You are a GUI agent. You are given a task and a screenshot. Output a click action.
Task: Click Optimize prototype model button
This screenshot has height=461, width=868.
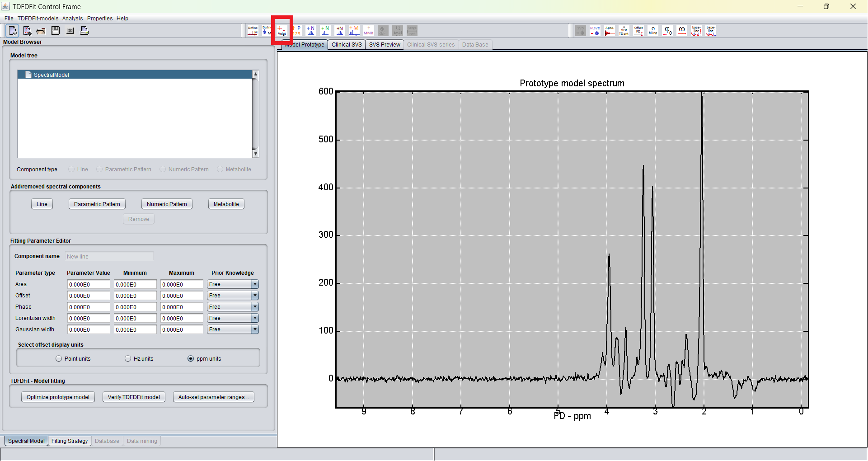(58, 397)
